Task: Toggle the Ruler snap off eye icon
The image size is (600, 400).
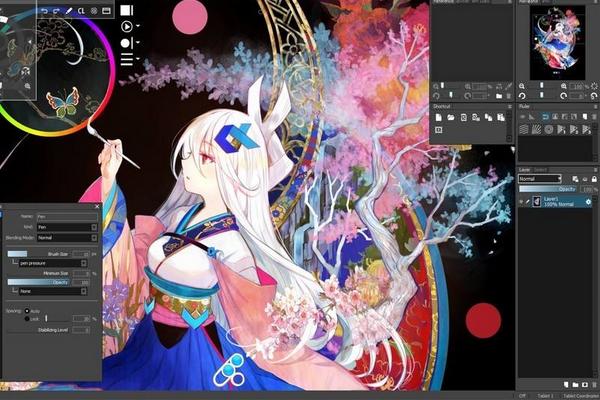Action: [x=523, y=117]
